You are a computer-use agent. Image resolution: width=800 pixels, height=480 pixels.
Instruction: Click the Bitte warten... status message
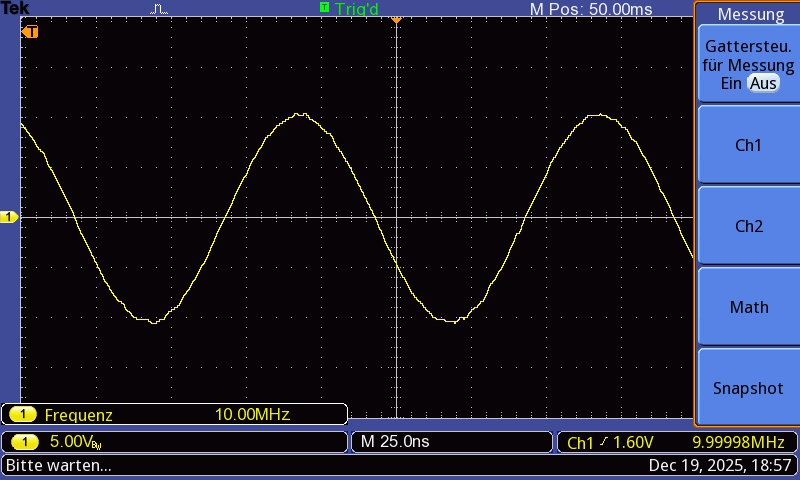point(58,465)
